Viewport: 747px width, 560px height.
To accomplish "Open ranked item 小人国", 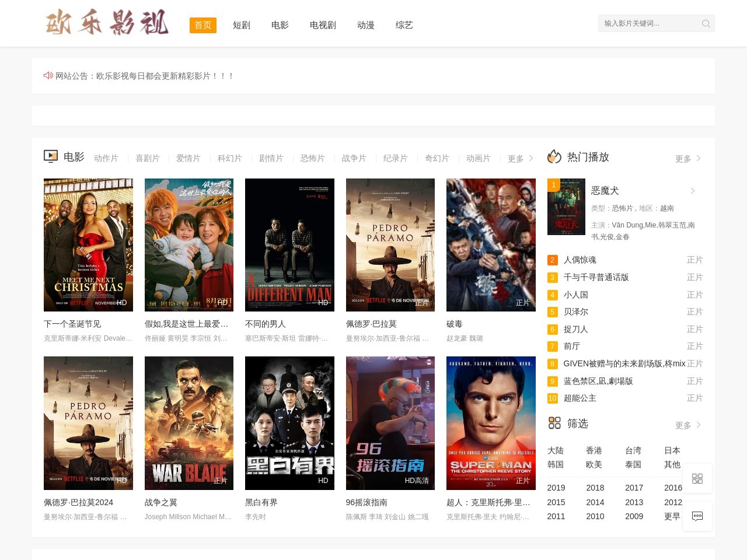I will point(576,295).
